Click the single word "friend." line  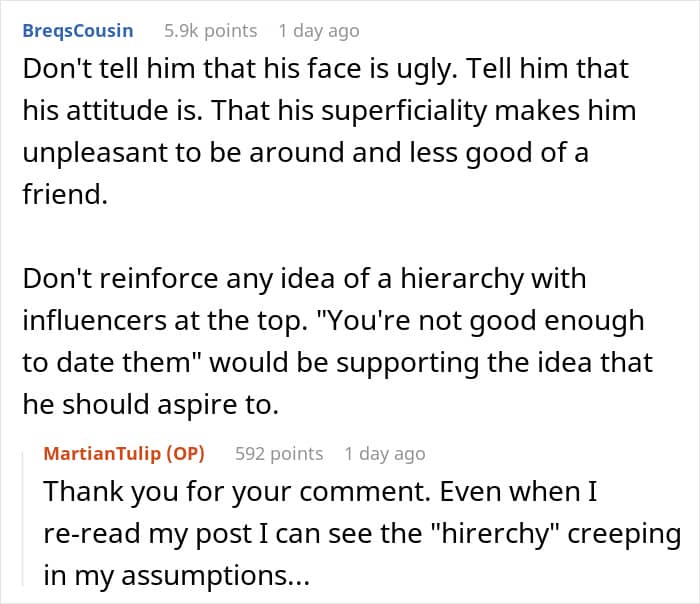pyautogui.click(x=66, y=195)
